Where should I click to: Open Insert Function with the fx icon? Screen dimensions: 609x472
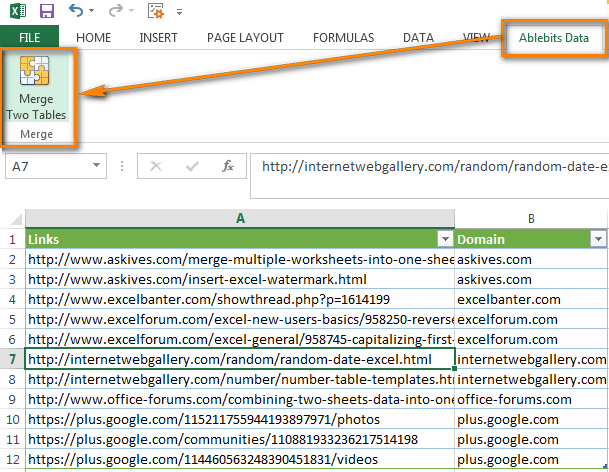228,166
